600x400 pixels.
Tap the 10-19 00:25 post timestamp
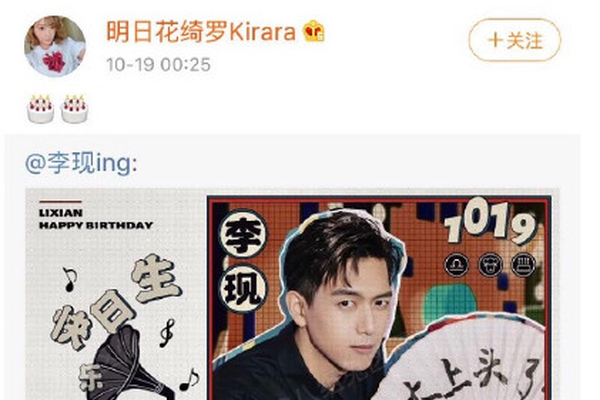158,64
